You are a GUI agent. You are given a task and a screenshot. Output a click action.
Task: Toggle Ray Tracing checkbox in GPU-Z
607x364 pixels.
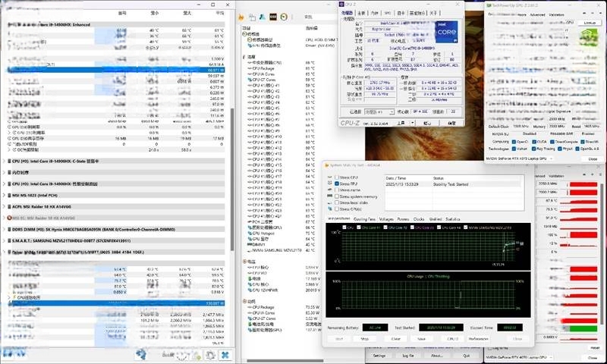point(534,149)
